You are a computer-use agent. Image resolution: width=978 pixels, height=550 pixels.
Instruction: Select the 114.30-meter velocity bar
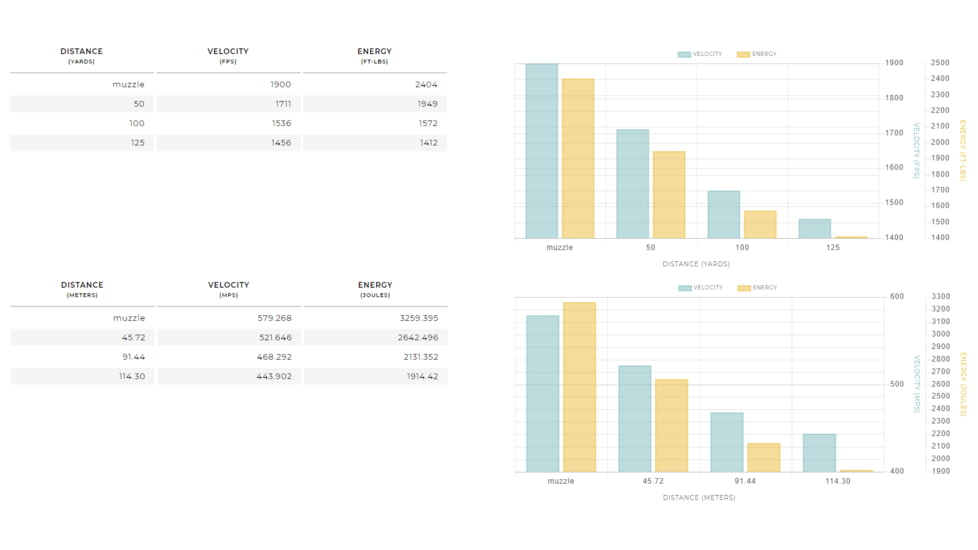(x=819, y=452)
